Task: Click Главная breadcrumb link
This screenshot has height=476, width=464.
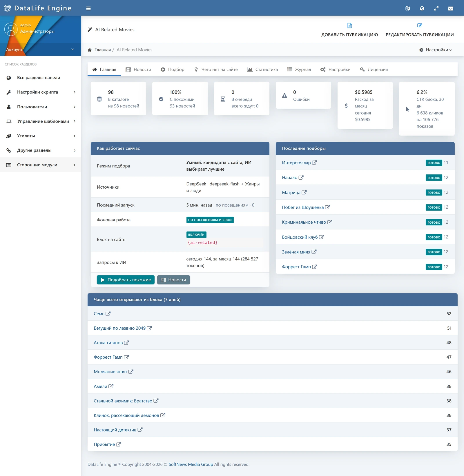Action: (103, 50)
